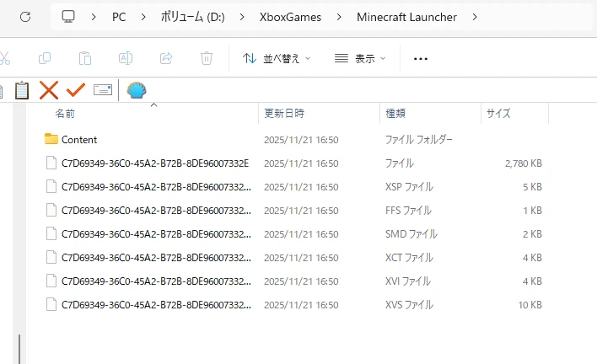Select filename in the FFS ファイル row

pyautogui.click(x=156, y=211)
